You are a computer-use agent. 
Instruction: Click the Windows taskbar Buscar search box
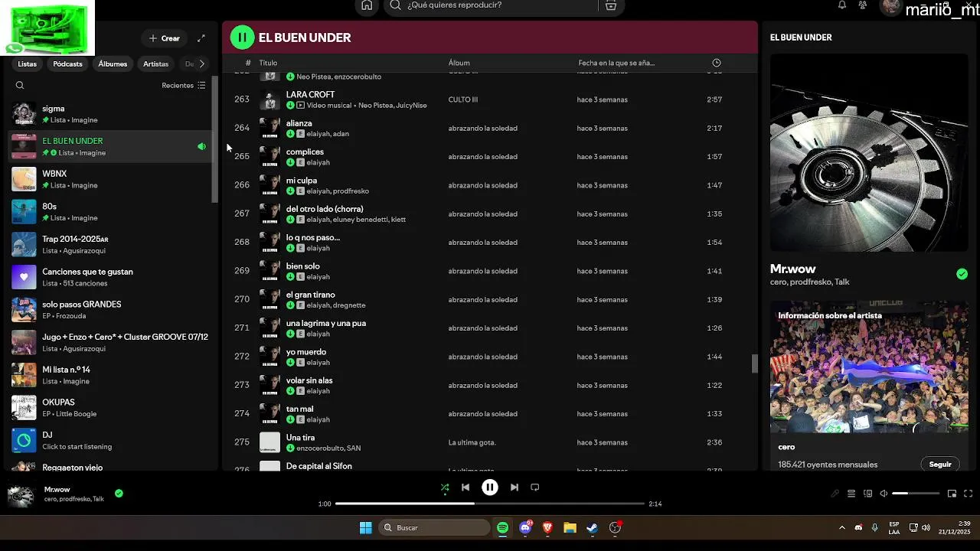(x=435, y=528)
